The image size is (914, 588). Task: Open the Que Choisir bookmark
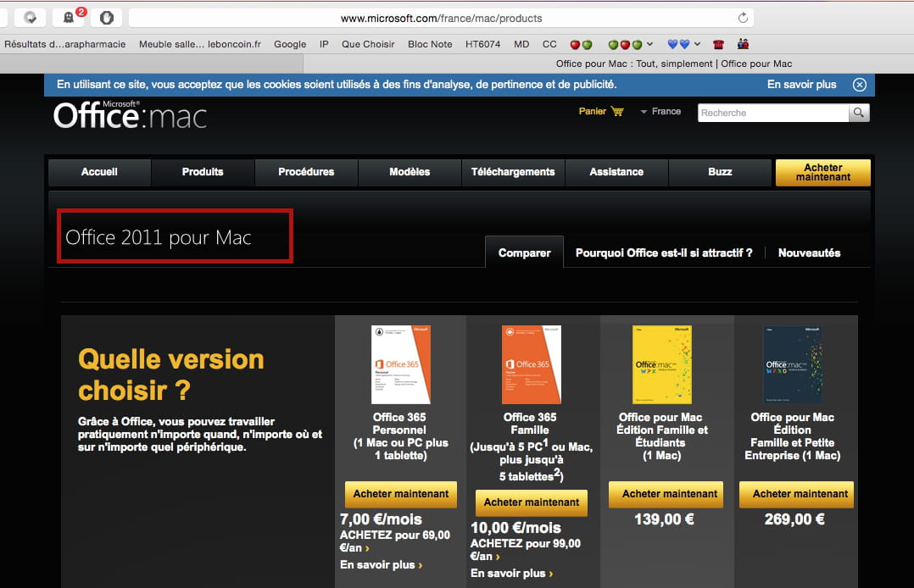(x=368, y=44)
